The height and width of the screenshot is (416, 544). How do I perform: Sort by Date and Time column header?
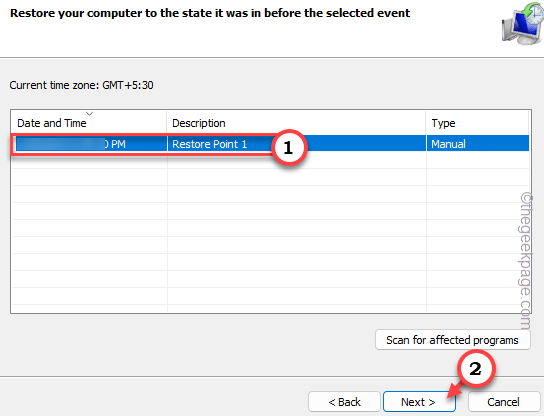point(89,123)
